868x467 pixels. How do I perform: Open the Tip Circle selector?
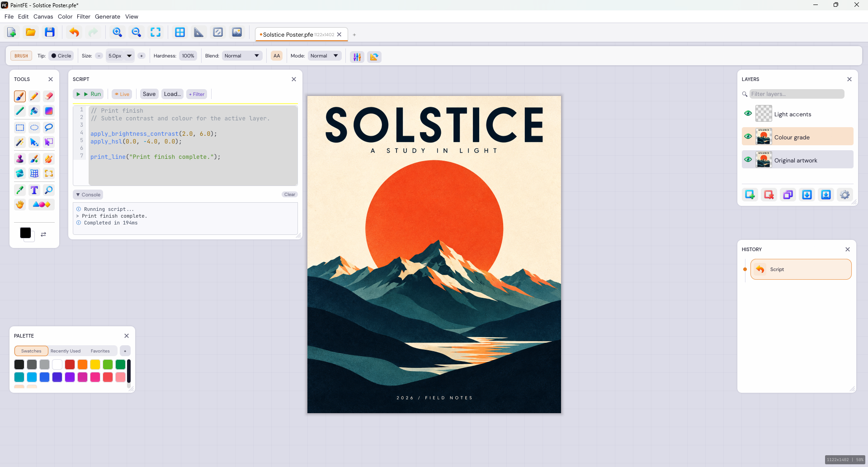coord(61,56)
